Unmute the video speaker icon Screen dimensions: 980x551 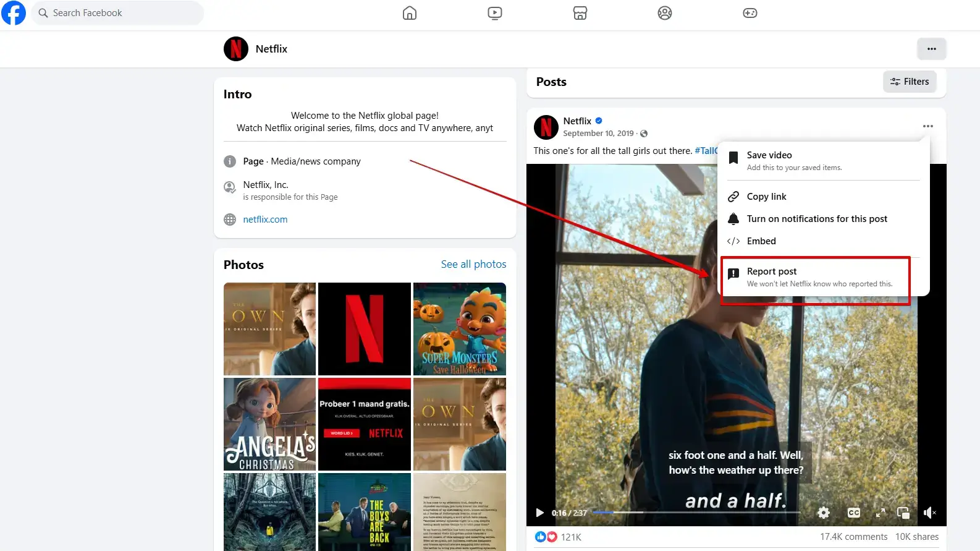[929, 513]
